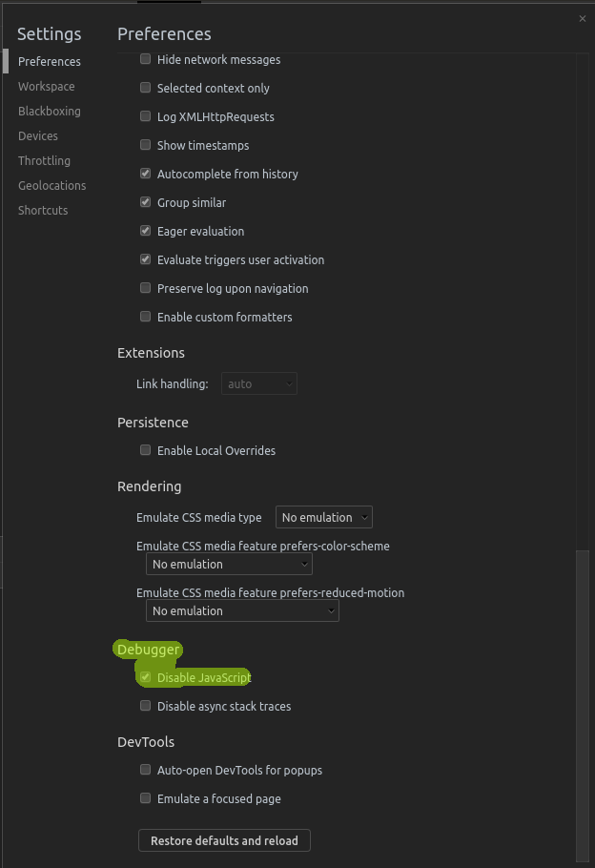Click Restore defaults and reload button
Screen dimensions: 595x868
point(224,840)
